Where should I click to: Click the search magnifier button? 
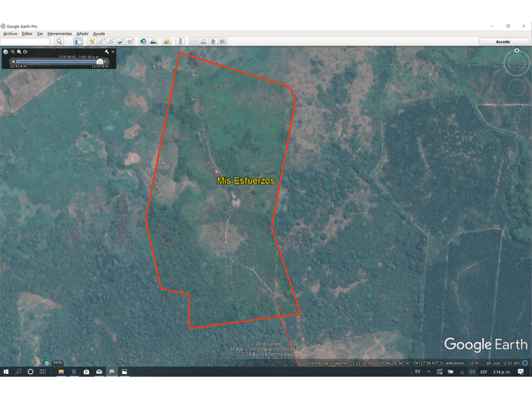tap(59, 41)
